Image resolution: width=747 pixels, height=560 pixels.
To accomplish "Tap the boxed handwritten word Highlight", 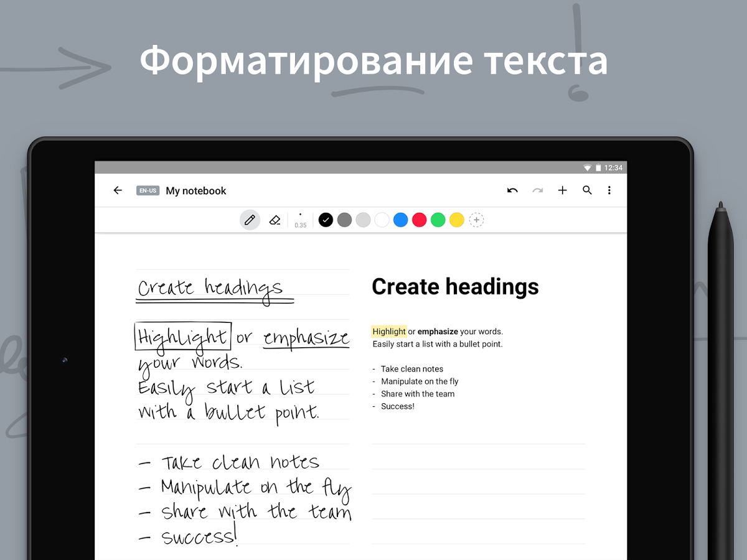I will (183, 337).
